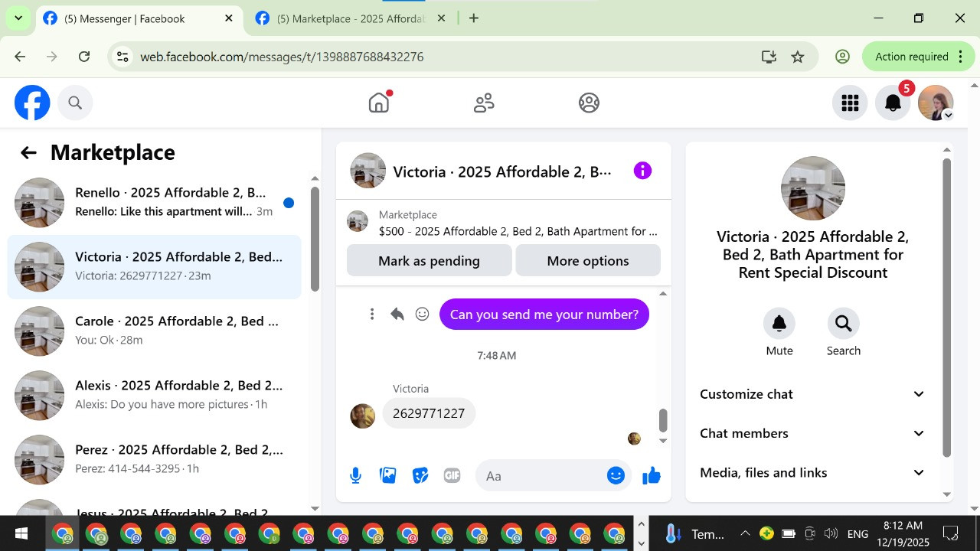Open more options dots beside sent message
Image resolution: width=980 pixels, height=551 pixels.
coord(372,314)
